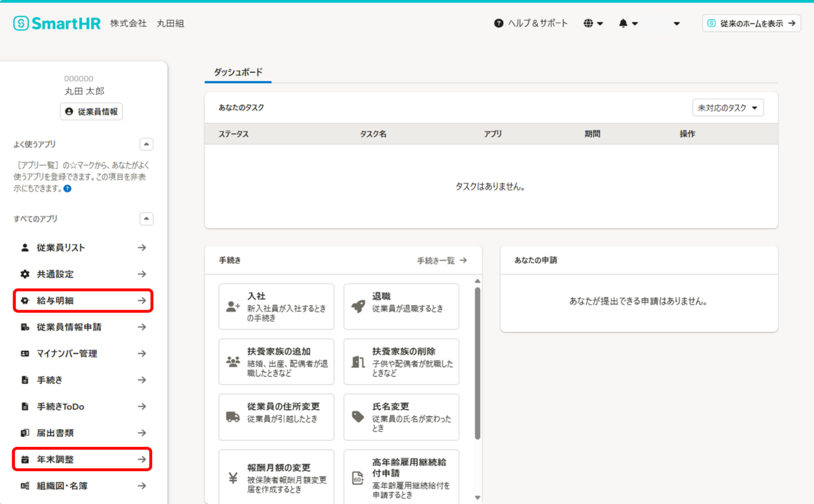Click the SmartHR logo
Viewport: 814px width, 504px height.
[x=57, y=23]
